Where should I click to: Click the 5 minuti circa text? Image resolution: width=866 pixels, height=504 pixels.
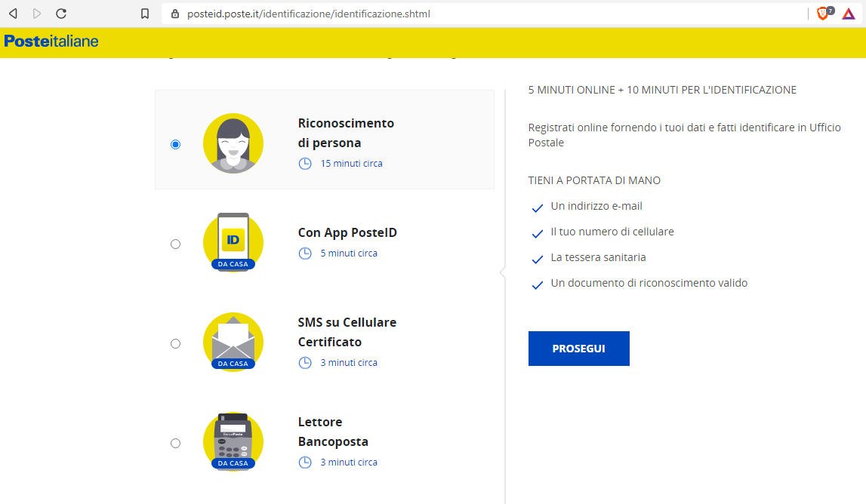pyautogui.click(x=349, y=254)
